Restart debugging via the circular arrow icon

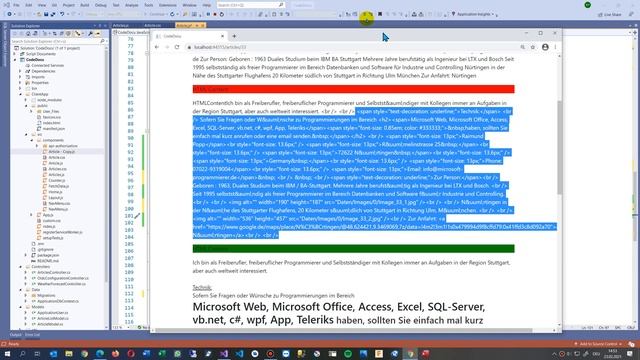222,14
